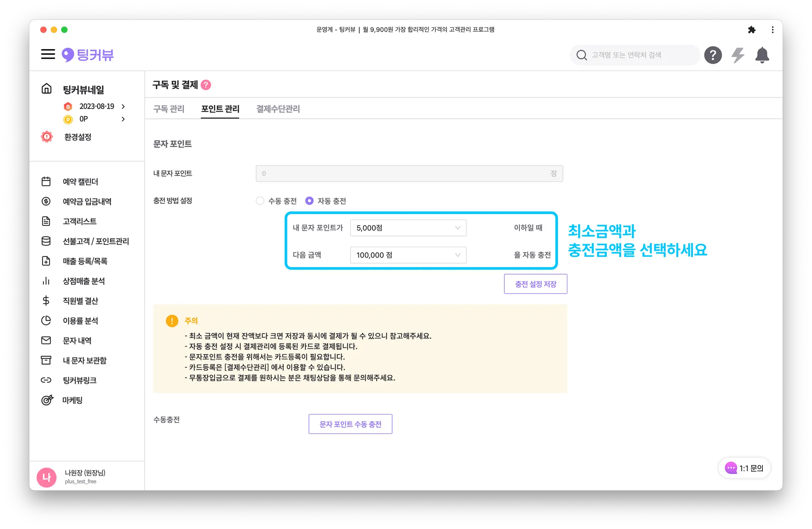Switch to the 구독 관리 tab

point(169,109)
